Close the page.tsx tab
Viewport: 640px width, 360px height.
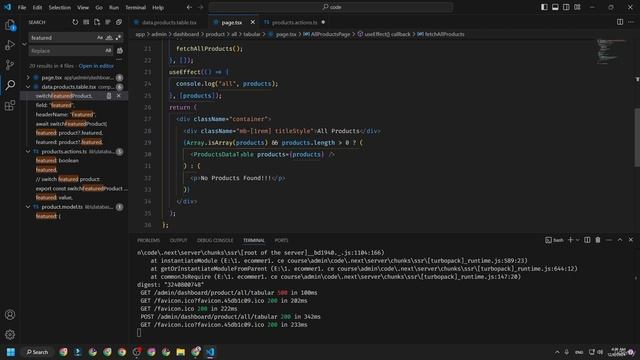253,22
